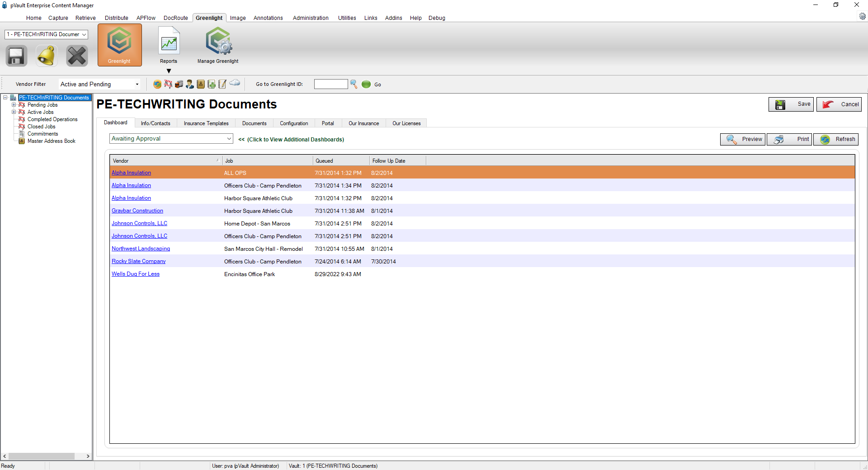Click the Cancel button
Image resolution: width=868 pixels, height=470 pixels.
(839, 104)
